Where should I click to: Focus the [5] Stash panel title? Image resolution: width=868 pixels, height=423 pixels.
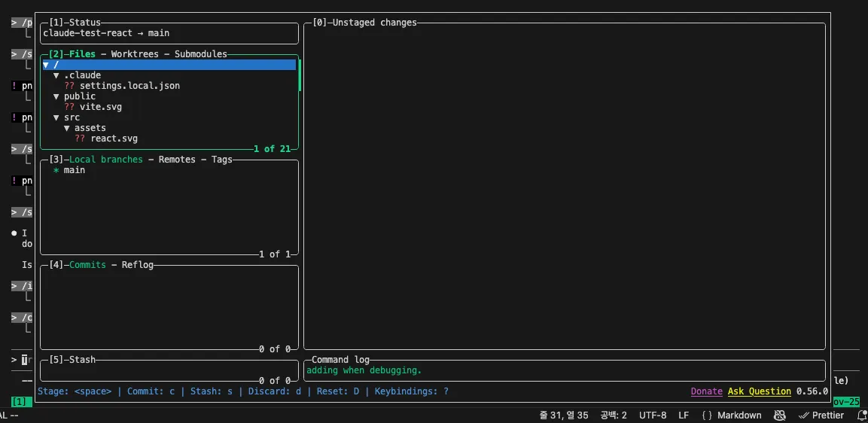tap(72, 360)
